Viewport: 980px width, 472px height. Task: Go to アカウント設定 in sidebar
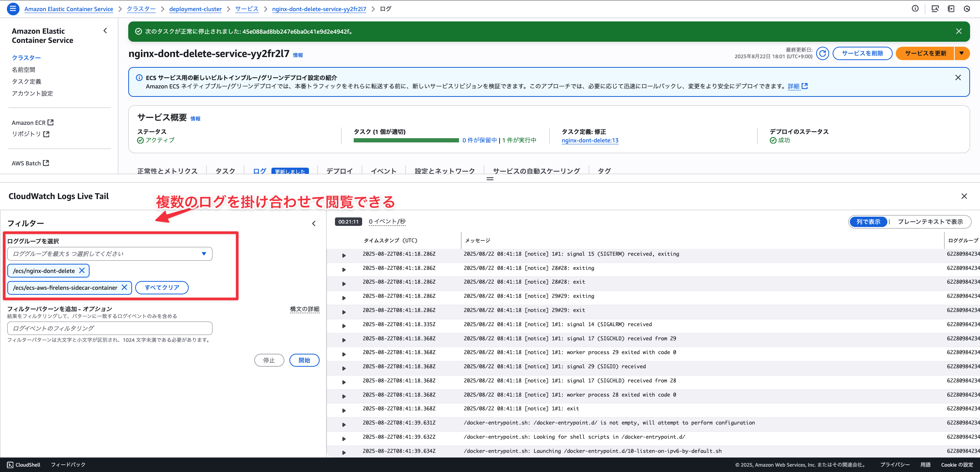(32, 93)
